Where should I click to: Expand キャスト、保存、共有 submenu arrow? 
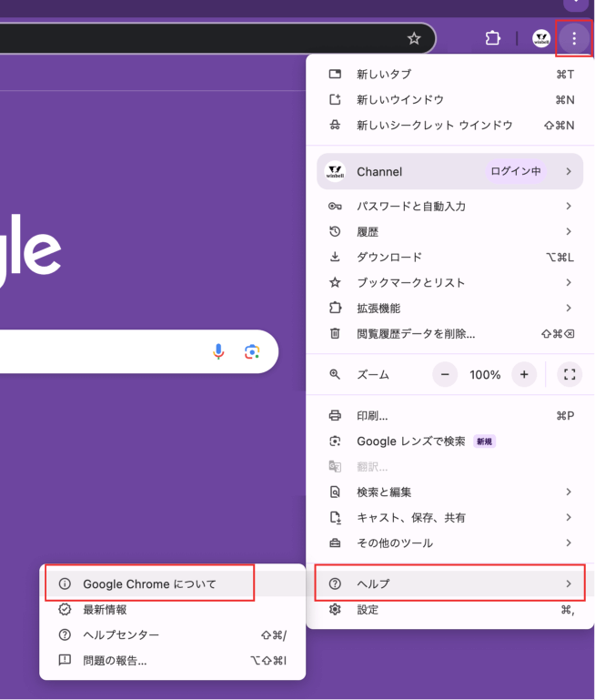pos(569,517)
